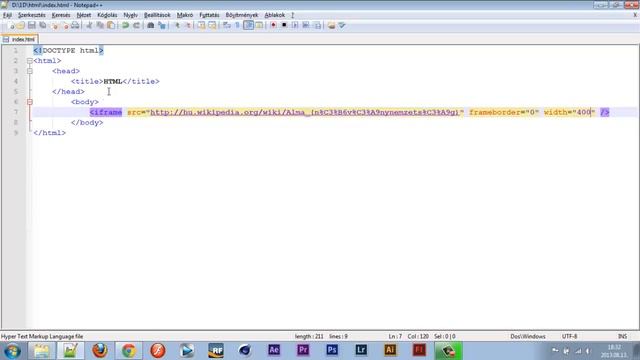Click the Wikipedia URL in the iframe src

[x=304, y=112]
